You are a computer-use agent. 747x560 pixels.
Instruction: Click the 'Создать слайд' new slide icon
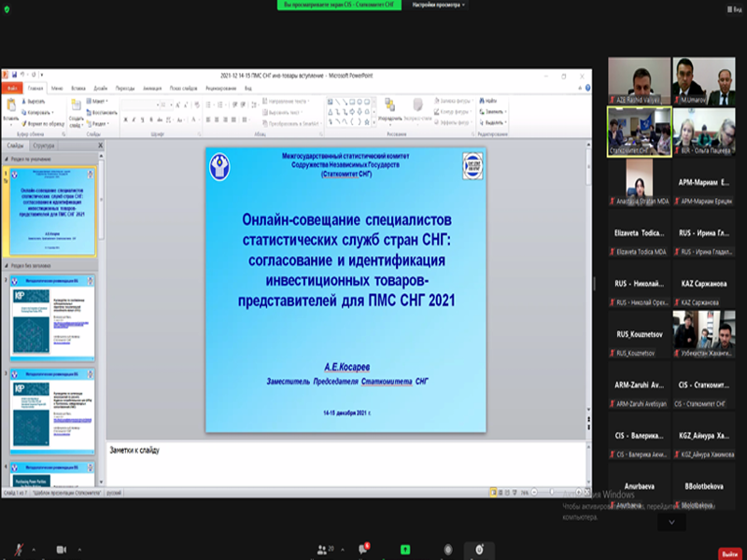pos(77,106)
